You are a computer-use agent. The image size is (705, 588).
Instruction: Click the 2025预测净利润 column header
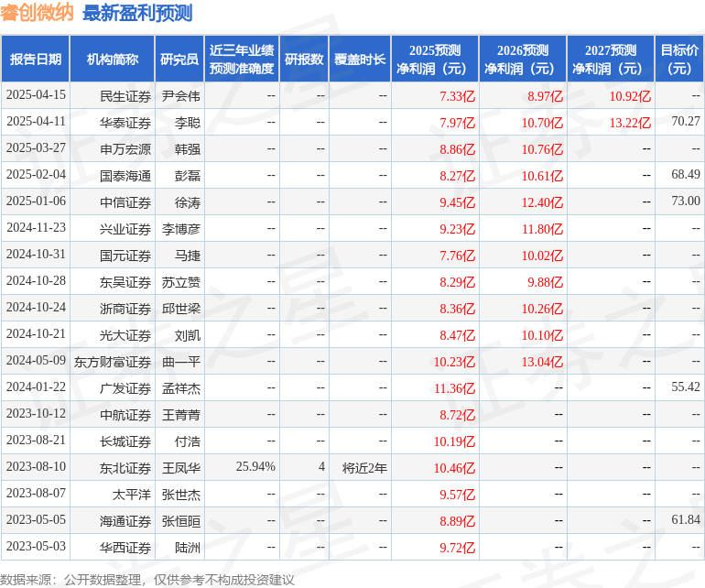click(435, 59)
